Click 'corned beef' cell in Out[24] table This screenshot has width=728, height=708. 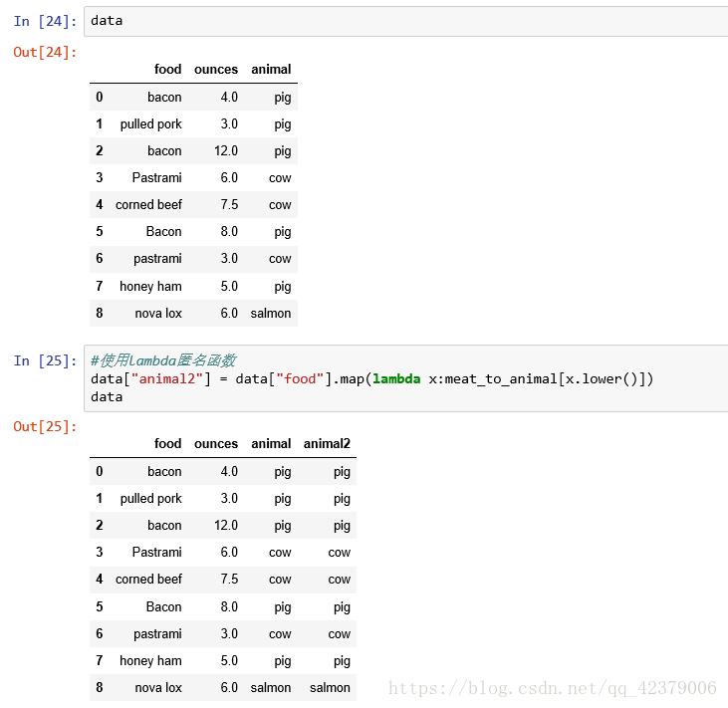point(148,205)
